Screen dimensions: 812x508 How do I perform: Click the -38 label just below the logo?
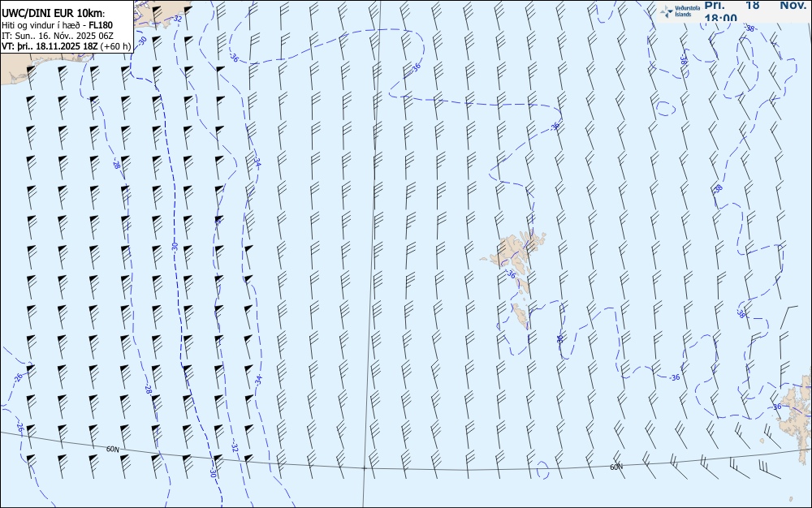(x=749, y=28)
